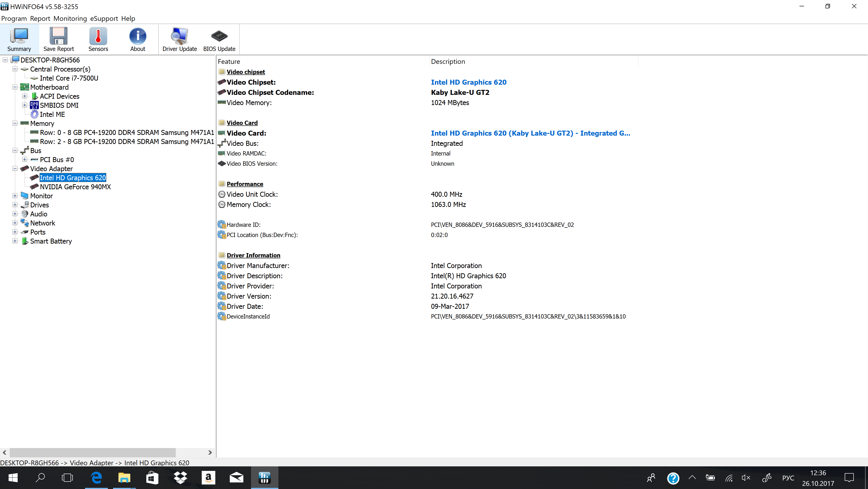Open the Mail app from taskbar
Image resolution: width=868 pixels, height=489 pixels.
pos(236,478)
